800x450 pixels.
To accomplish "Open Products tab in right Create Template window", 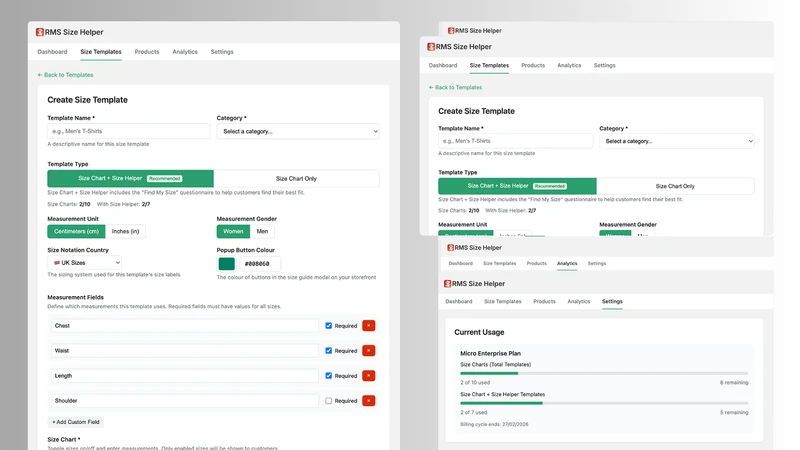I will [533, 65].
